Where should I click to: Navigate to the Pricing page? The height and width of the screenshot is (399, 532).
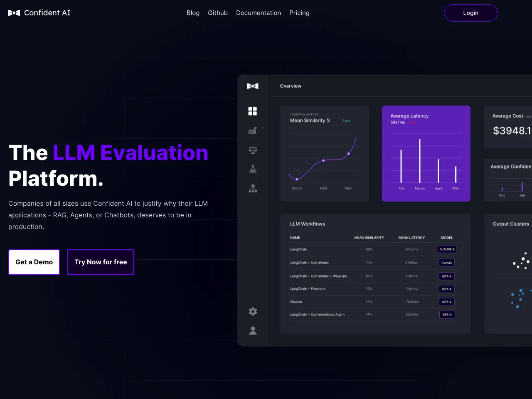point(299,13)
